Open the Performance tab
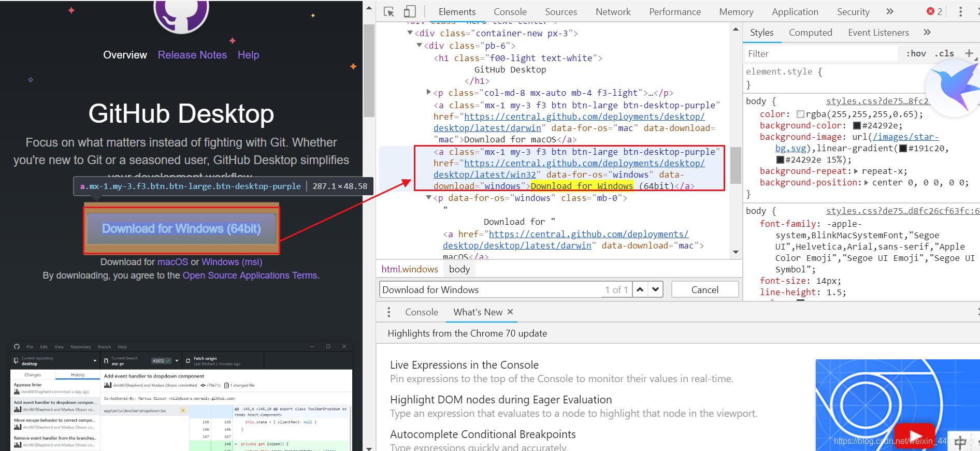Viewport: 980px width, 451px height. pyautogui.click(x=674, y=11)
